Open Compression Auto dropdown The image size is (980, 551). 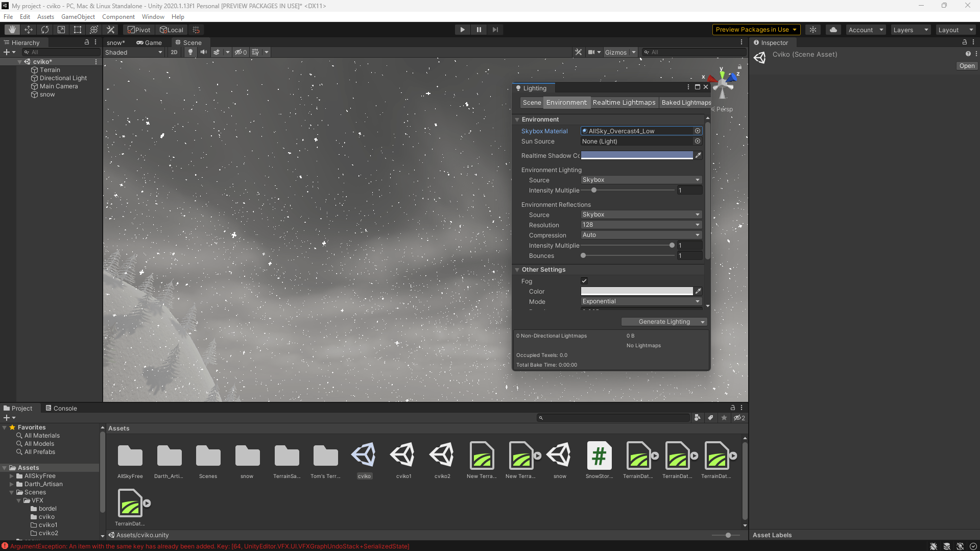click(x=641, y=235)
